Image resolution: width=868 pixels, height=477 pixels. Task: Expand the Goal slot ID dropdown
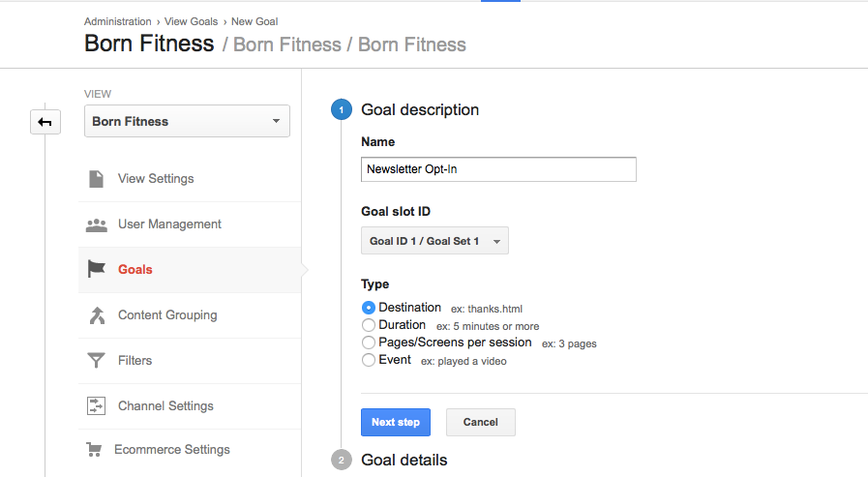click(434, 241)
